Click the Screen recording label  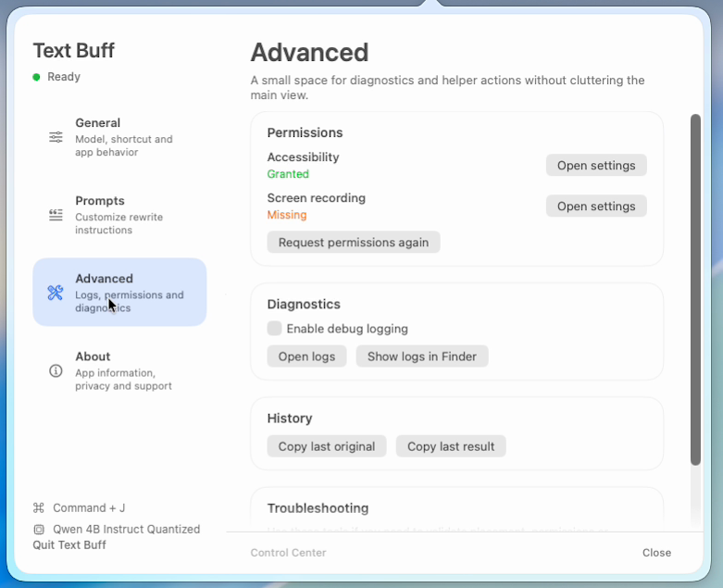(x=317, y=198)
